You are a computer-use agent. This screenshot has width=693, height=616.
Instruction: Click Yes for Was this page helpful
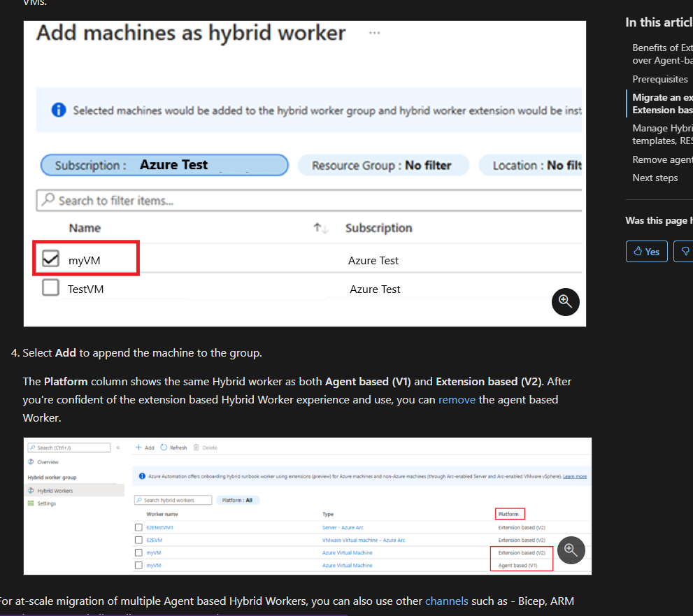pyautogui.click(x=647, y=252)
